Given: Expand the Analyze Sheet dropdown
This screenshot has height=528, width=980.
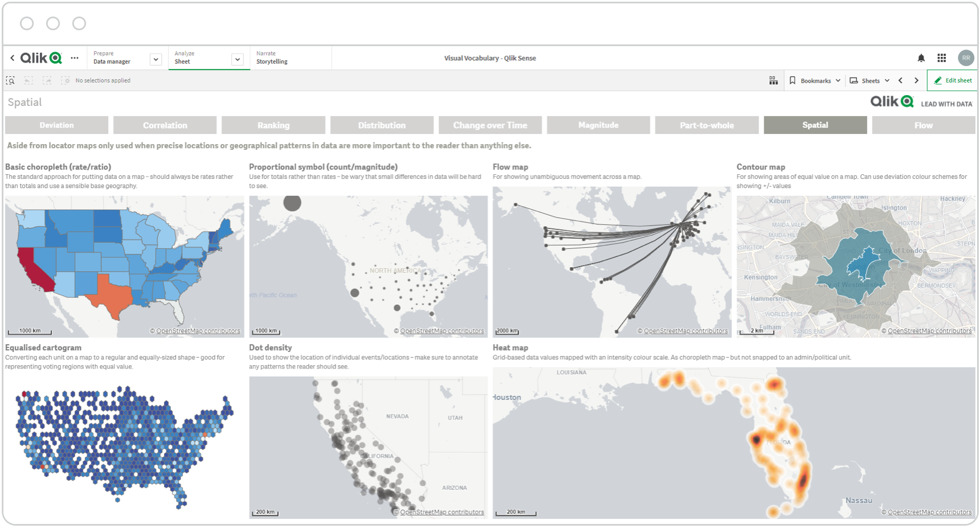Looking at the screenshot, I should coord(238,59).
